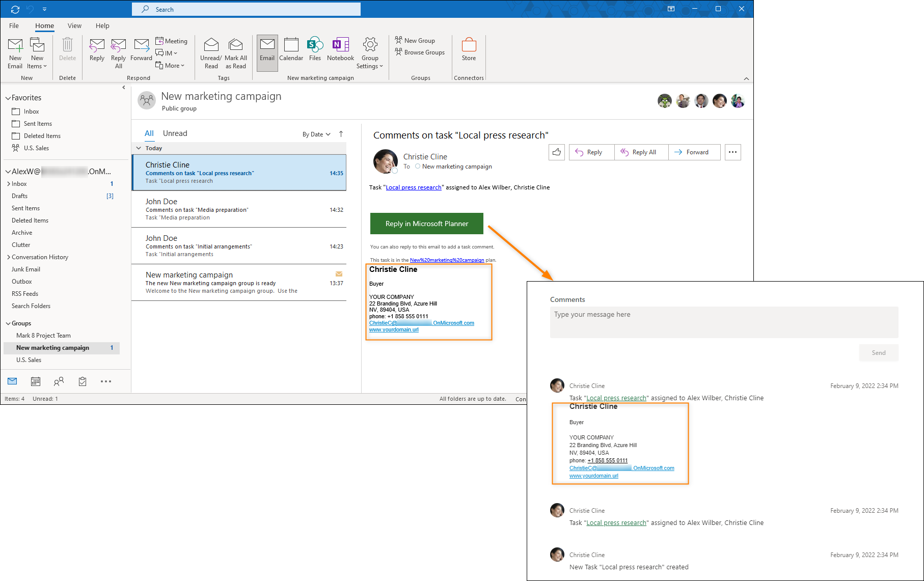Click the Mark All as Read icon
The width and height of the screenshot is (924, 581).
(x=236, y=53)
